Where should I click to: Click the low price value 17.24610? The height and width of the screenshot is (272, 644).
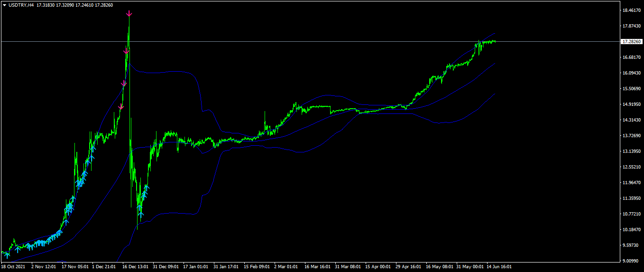coord(85,5)
